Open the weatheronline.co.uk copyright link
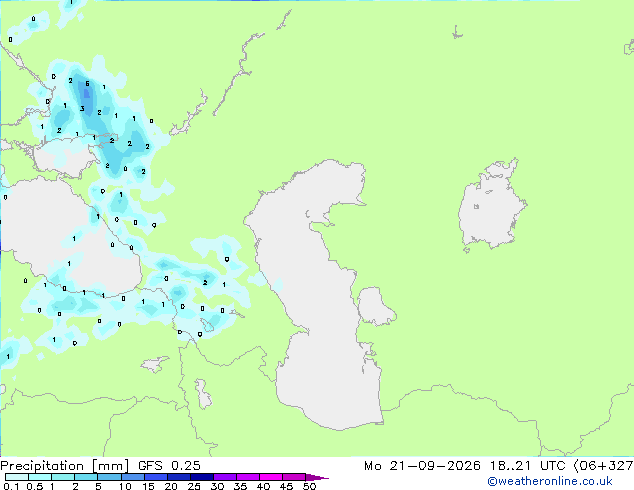The height and width of the screenshot is (490, 634). coord(550,481)
